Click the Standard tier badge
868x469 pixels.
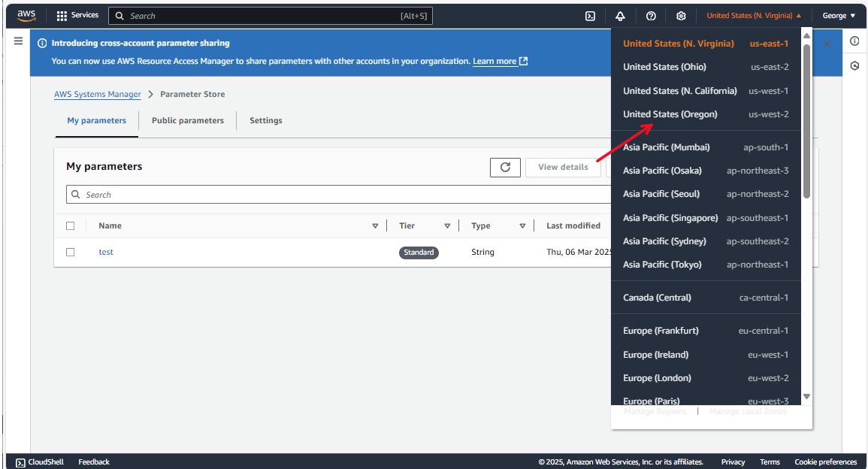click(419, 253)
